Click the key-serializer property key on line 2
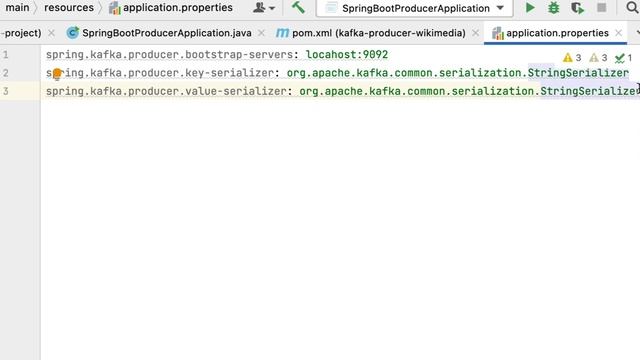Screen dimensions: 640x360 click(160, 73)
